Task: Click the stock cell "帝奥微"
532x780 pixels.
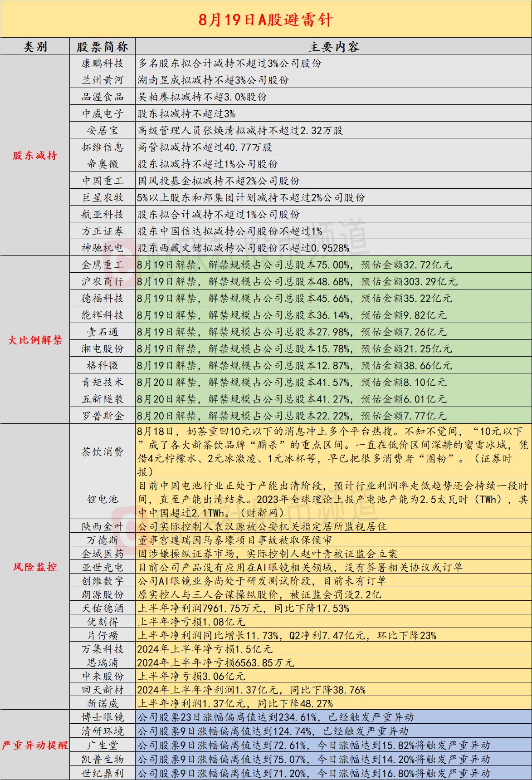Action: (x=102, y=164)
